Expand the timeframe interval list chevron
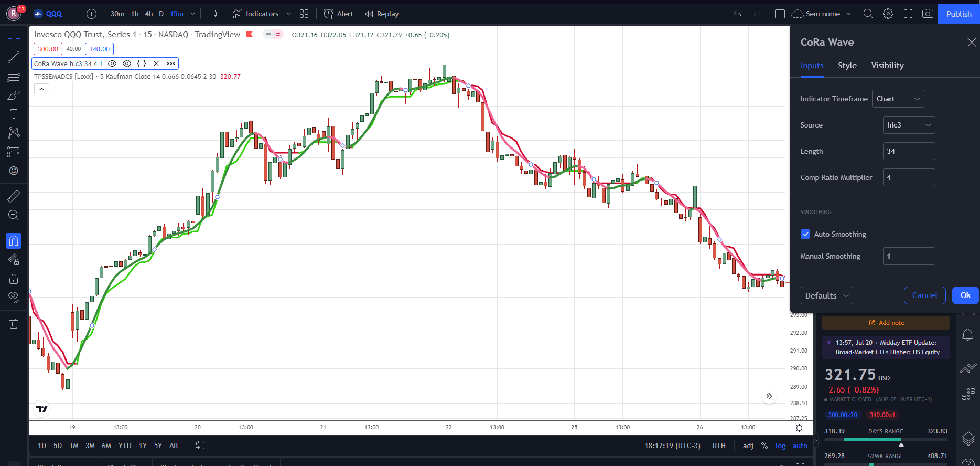Screen dimensions: 980x466 click(193, 14)
